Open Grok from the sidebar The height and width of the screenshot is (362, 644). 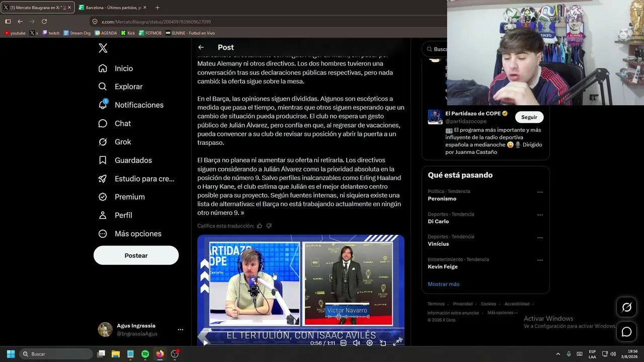click(x=115, y=142)
